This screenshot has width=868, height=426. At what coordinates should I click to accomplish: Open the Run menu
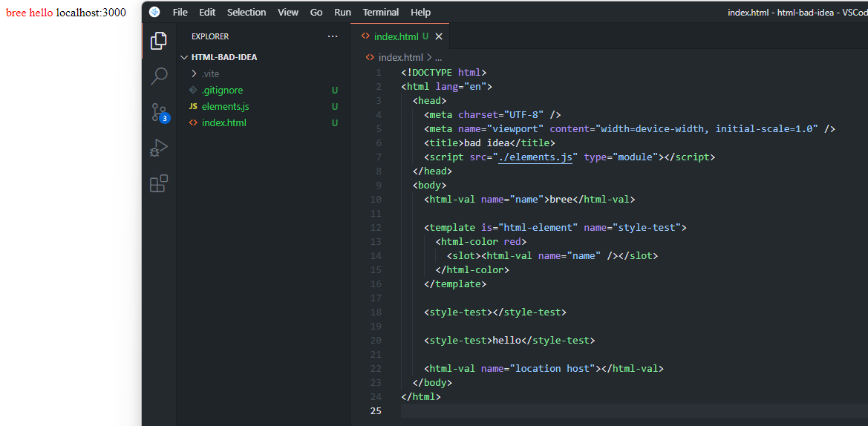click(342, 12)
